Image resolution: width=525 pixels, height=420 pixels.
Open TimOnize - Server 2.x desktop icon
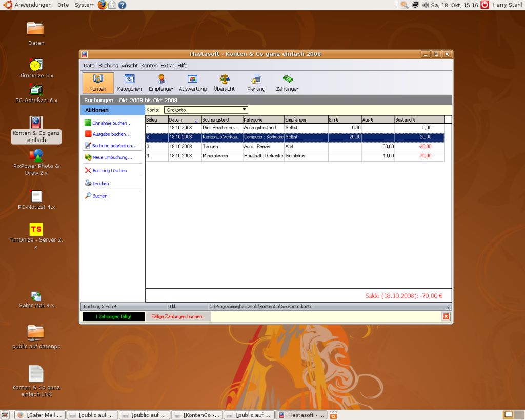pyautogui.click(x=36, y=236)
